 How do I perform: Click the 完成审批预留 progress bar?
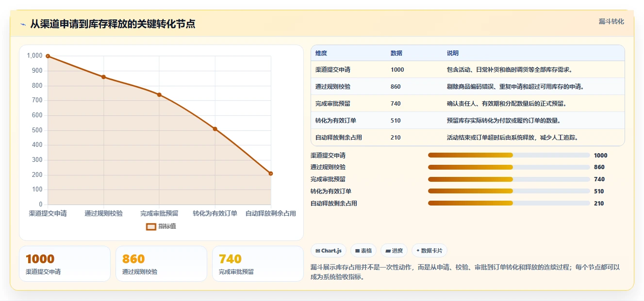click(x=509, y=179)
